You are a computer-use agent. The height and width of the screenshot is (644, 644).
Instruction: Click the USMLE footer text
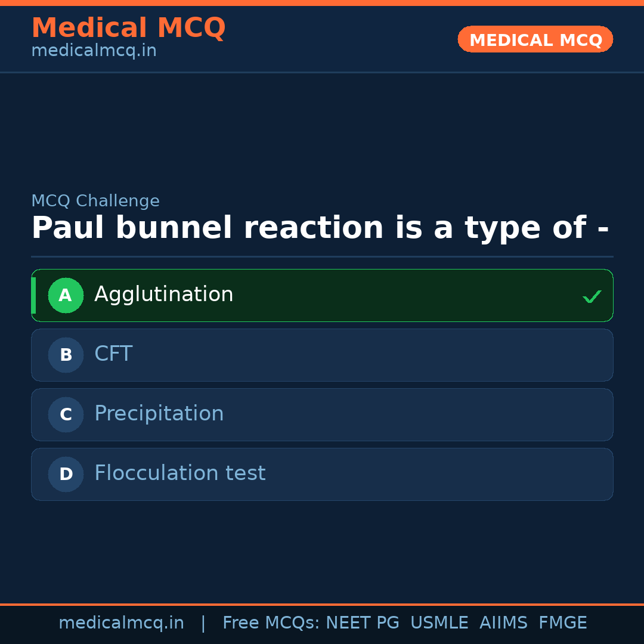coord(439,623)
